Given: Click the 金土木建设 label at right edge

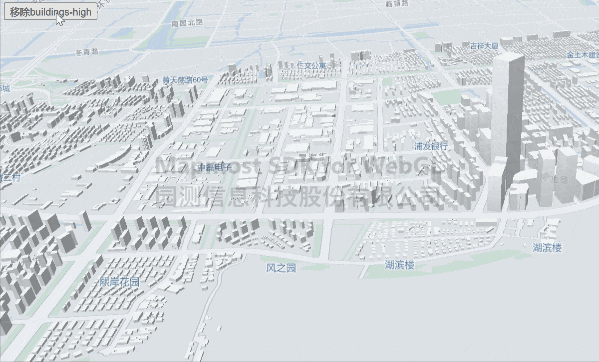Looking at the screenshot, I should pyautogui.click(x=583, y=55).
